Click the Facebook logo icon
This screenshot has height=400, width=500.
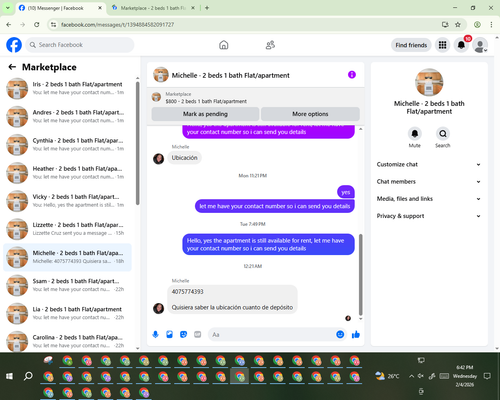(x=14, y=45)
